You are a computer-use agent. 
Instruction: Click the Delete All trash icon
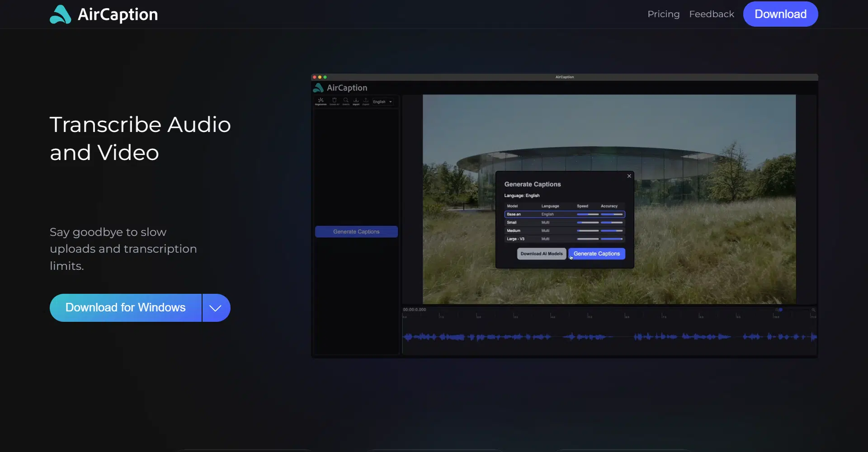coord(334,101)
